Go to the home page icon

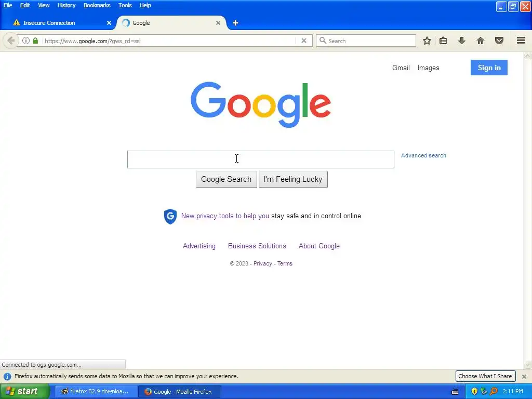[x=481, y=41]
